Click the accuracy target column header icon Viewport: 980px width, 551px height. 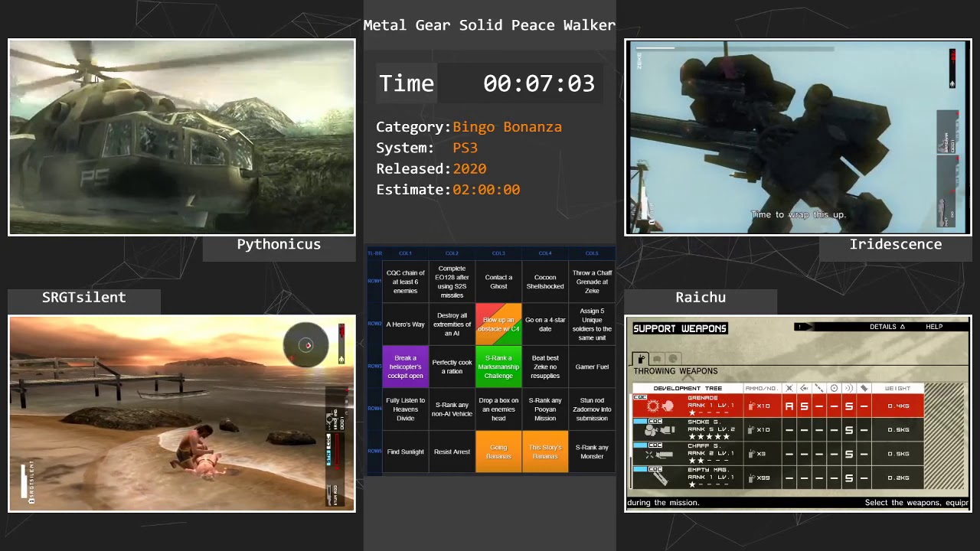click(834, 388)
